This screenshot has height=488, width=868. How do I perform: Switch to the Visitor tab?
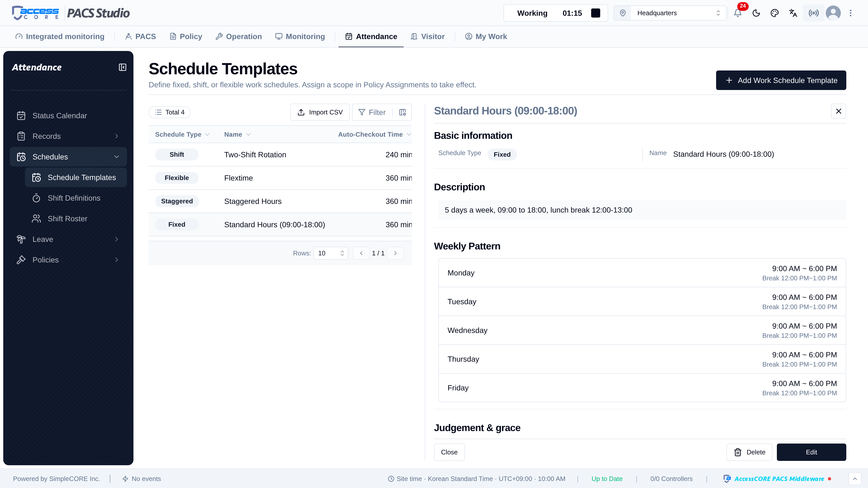427,36
